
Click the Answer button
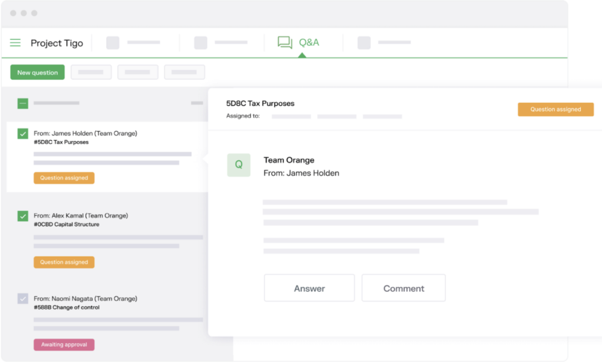click(x=309, y=288)
